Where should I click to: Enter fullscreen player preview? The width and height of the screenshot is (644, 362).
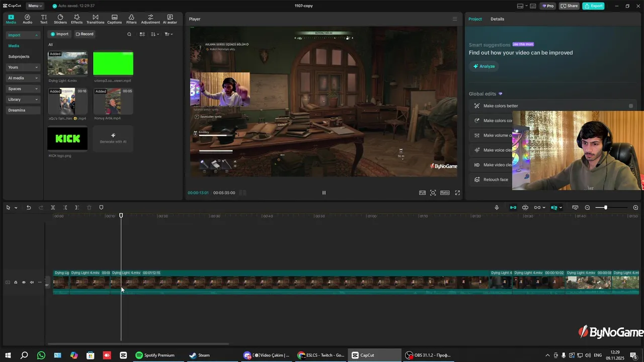(x=457, y=193)
